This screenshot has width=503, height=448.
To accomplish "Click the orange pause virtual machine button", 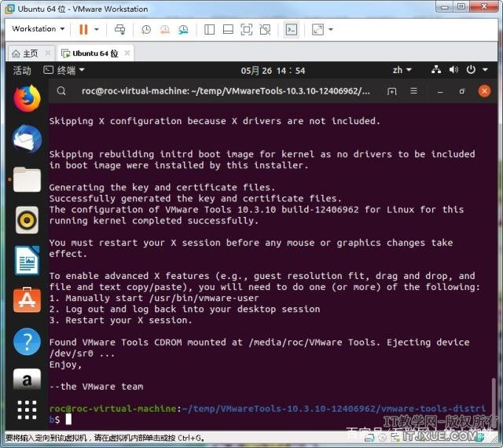I will pos(83,29).
